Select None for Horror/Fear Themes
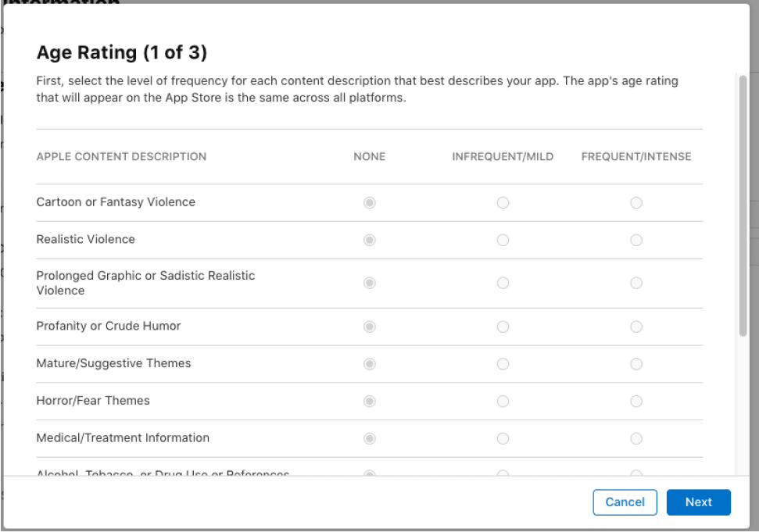 [x=369, y=401]
